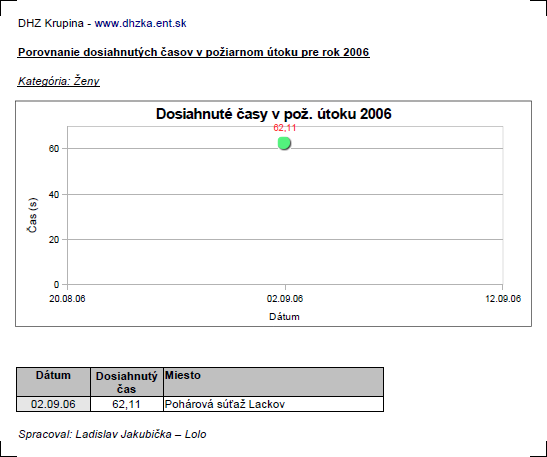
Task: Select the Čas (s) axis label
Action: coord(33,215)
